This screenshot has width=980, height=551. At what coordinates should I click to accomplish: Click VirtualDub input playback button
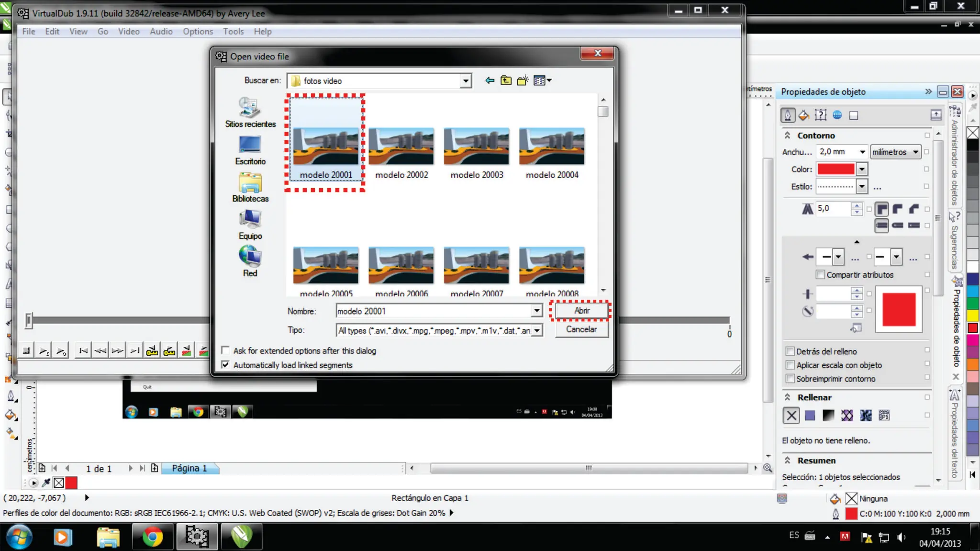coord(44,351)
